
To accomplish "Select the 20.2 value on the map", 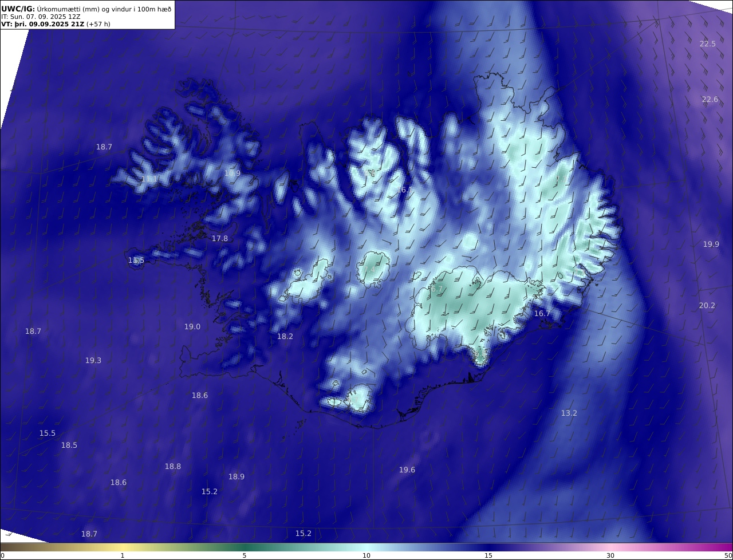I will pyautogui.click(x=707, y=306).
